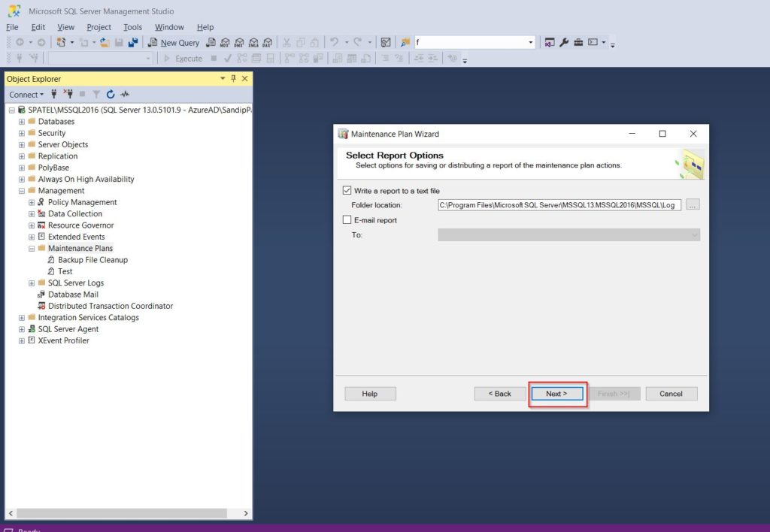Enable the E-mail report checkbox
770x532 pixels.
click(347, 220)
